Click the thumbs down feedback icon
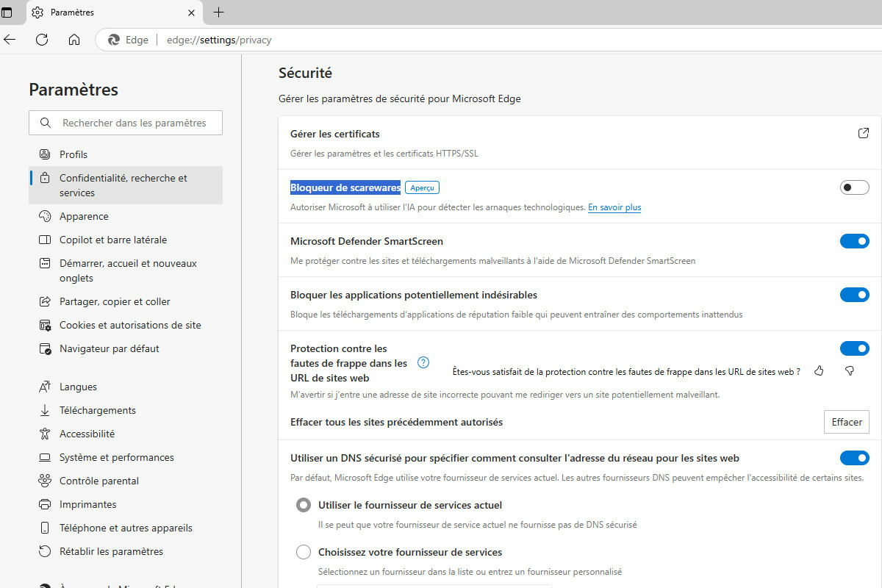The height and width of the screenshot is (588, 882). (x=850, y=371)
